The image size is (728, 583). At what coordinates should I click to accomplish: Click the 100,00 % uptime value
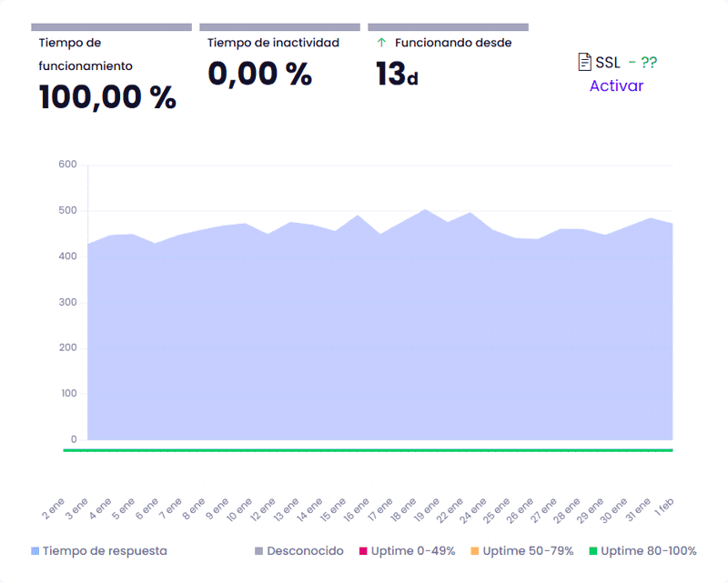pos(107,97)
